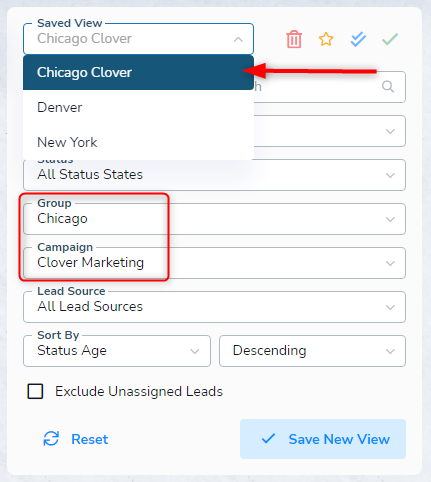Pick New York saved view option

(138, 142)
